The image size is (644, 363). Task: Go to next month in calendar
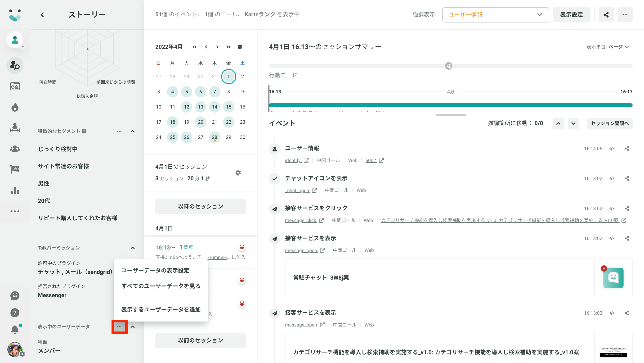pyautogui.click(x=217, y=47)
